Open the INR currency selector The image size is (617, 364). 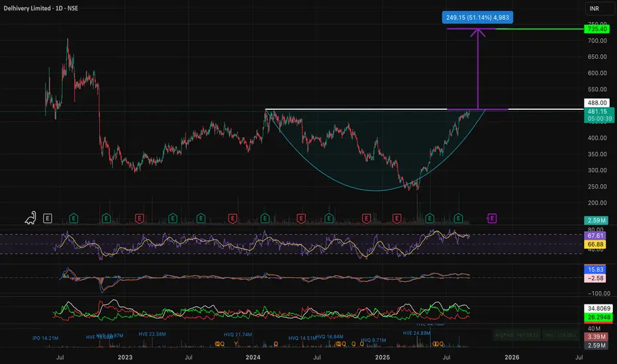(x=600, y=8)
